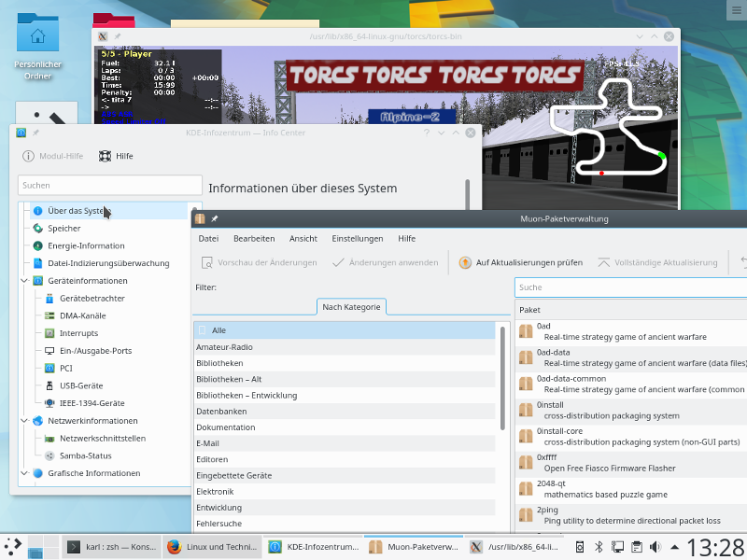Click the Gerätebetrachter icon

(49, 299)
